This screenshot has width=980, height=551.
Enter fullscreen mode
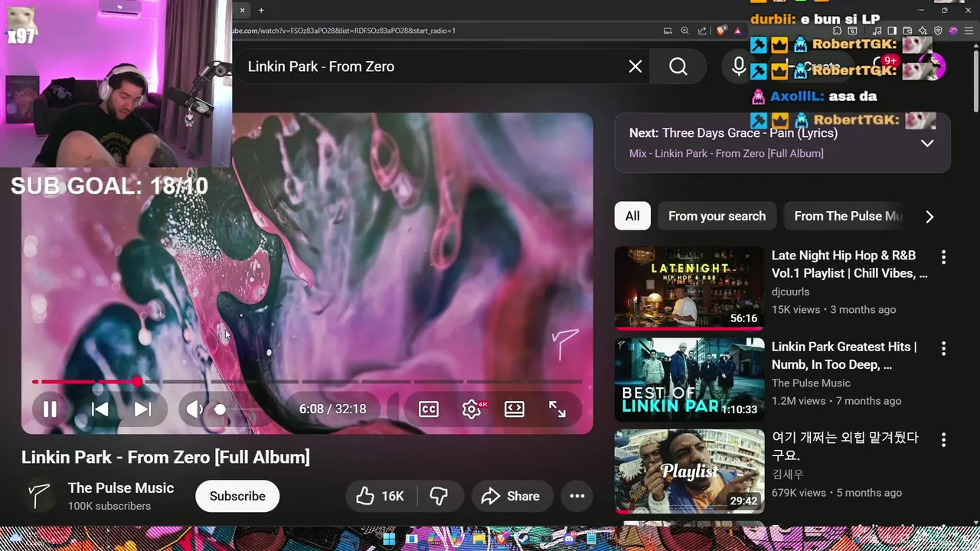[x=557, y=409]
